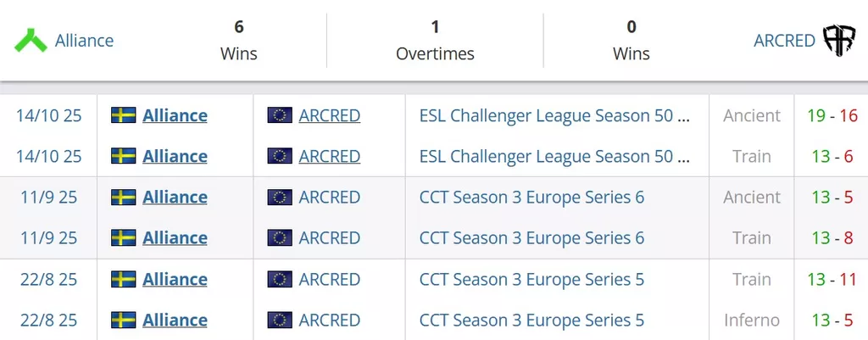Click Swedish flag in the 13 - 8 row
Screen dimensions: 868x340
pos(124,238)
